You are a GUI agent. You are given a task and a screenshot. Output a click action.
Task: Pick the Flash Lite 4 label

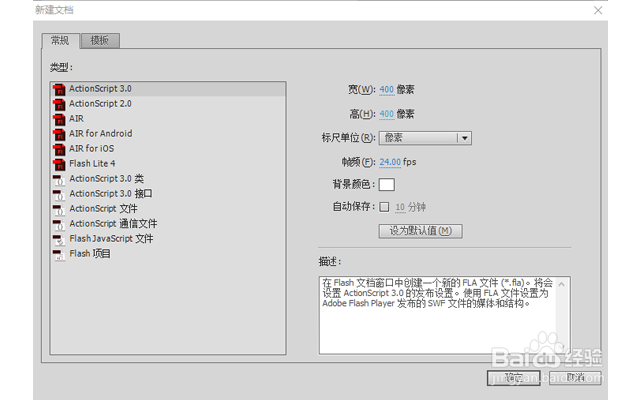click(x=92, y=164)
